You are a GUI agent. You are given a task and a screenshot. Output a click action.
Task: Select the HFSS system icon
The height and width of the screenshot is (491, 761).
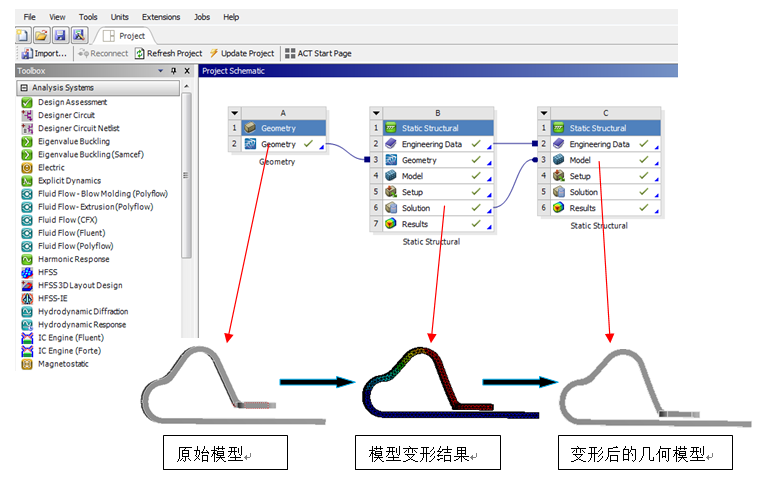tap(27, 273)
